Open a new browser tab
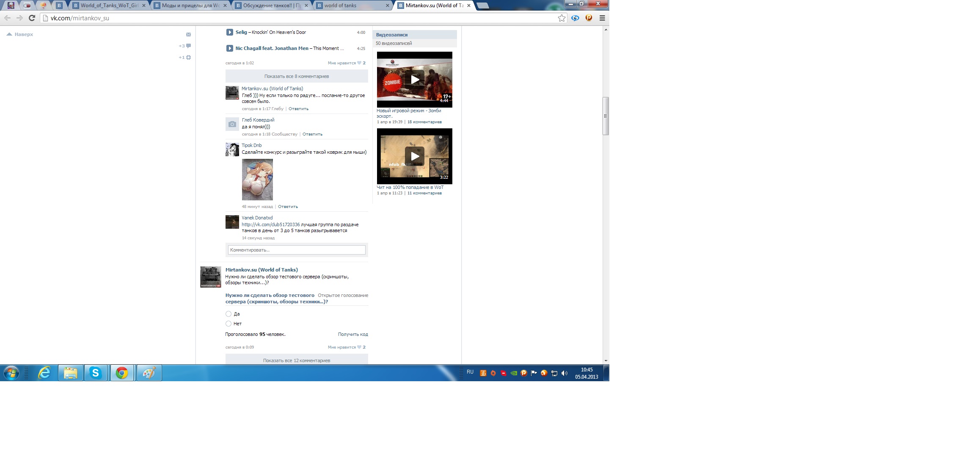 click(482, 6)
